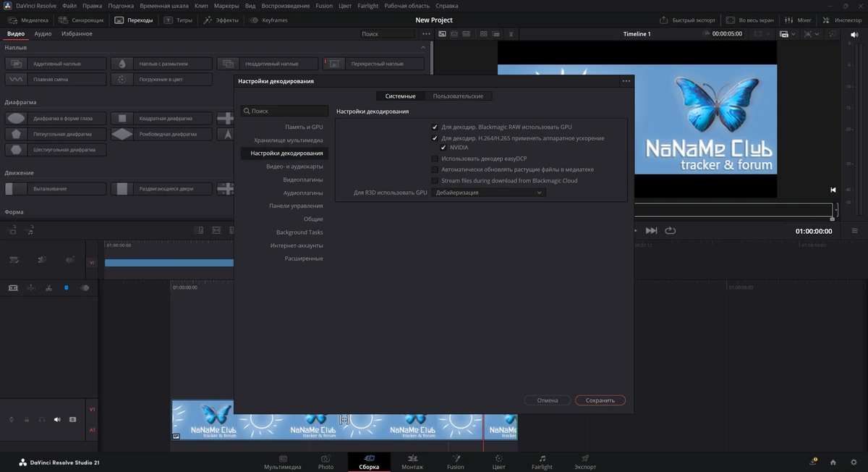Image resolution: width=868 pixels, height=472 pixels.
Task: Open the Fusion page
Action: pos(456,462)
